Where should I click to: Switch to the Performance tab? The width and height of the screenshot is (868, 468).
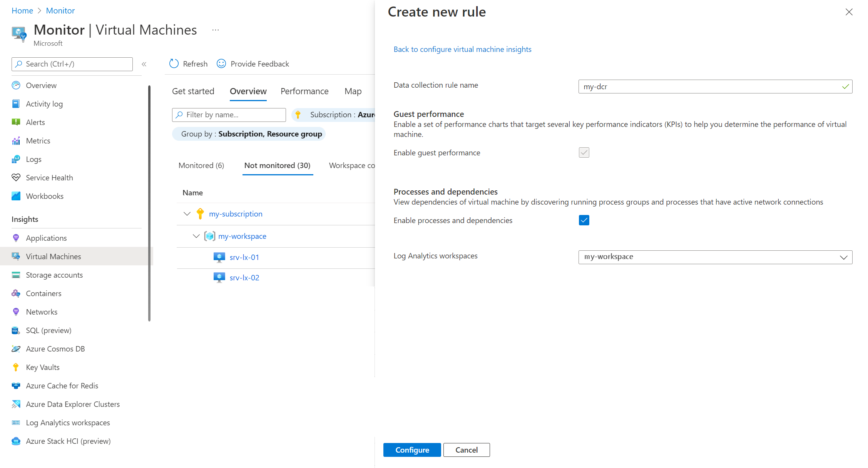point(304,91)
